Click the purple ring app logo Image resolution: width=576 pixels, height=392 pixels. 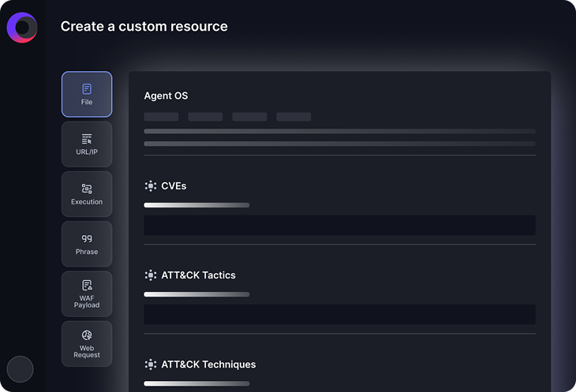[x=22, y=28]
